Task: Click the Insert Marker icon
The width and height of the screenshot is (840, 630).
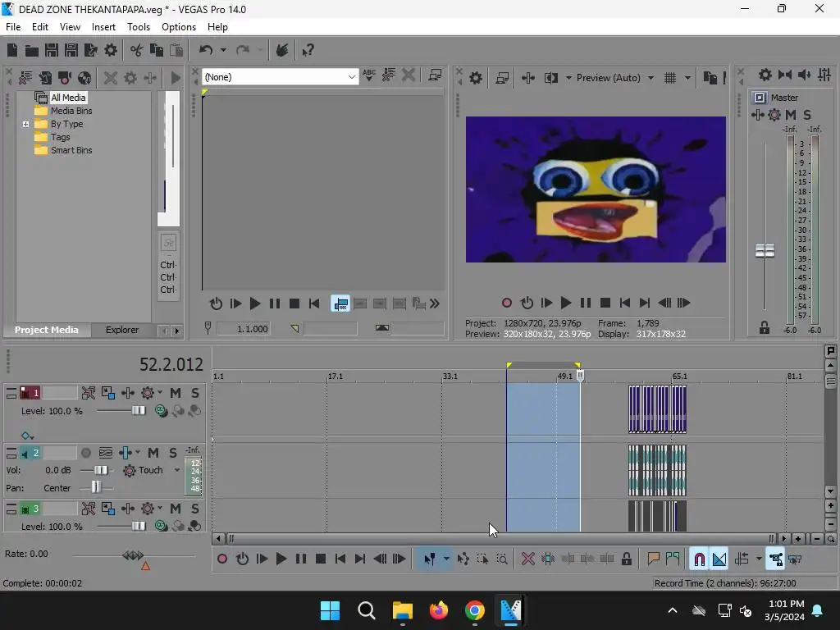Action: (653, 559)
